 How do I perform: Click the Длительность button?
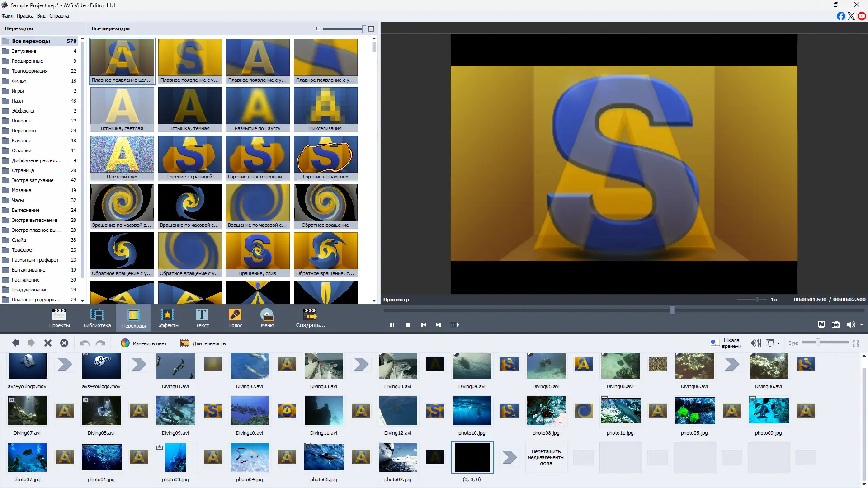tap(203, 343)
